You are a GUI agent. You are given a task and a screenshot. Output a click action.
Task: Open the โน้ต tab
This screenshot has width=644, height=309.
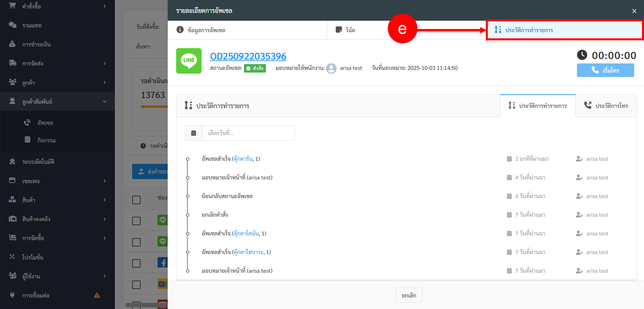346,30
